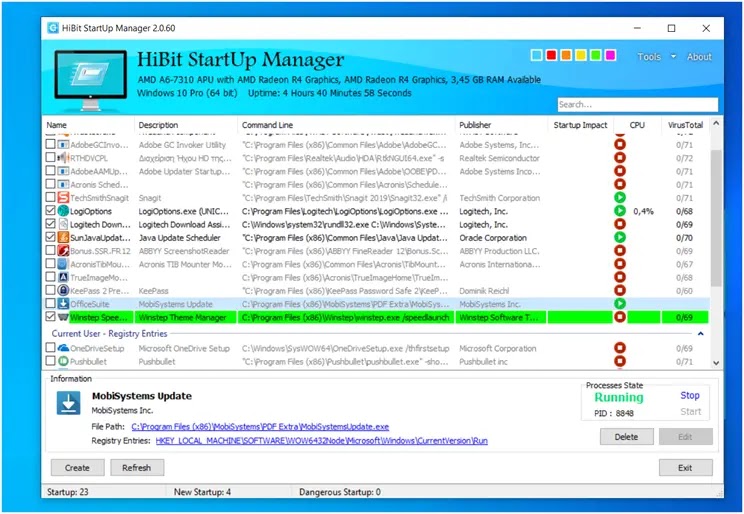Sort by the Startup Impact column
744x514 pixels.
pos(580,125)
